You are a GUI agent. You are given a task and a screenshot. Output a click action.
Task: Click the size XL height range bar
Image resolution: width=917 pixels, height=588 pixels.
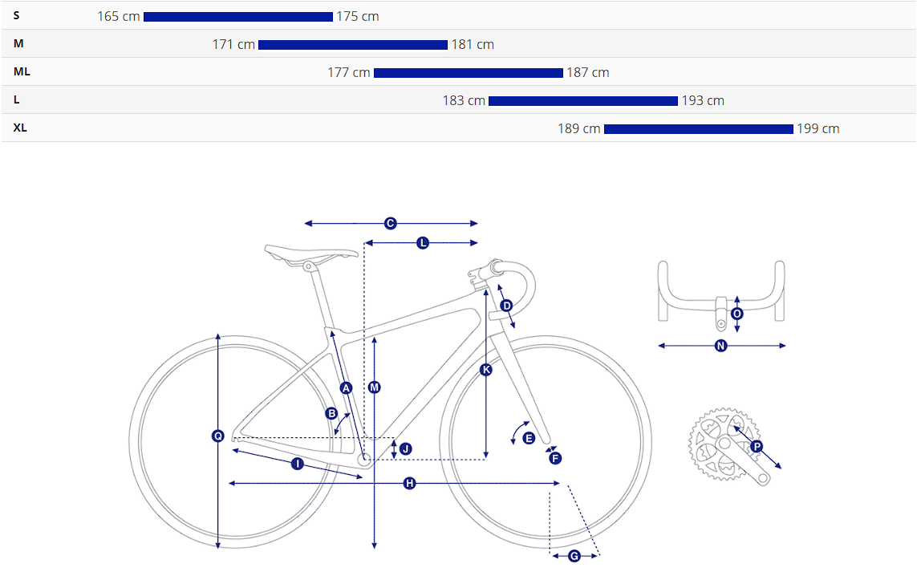698,129
